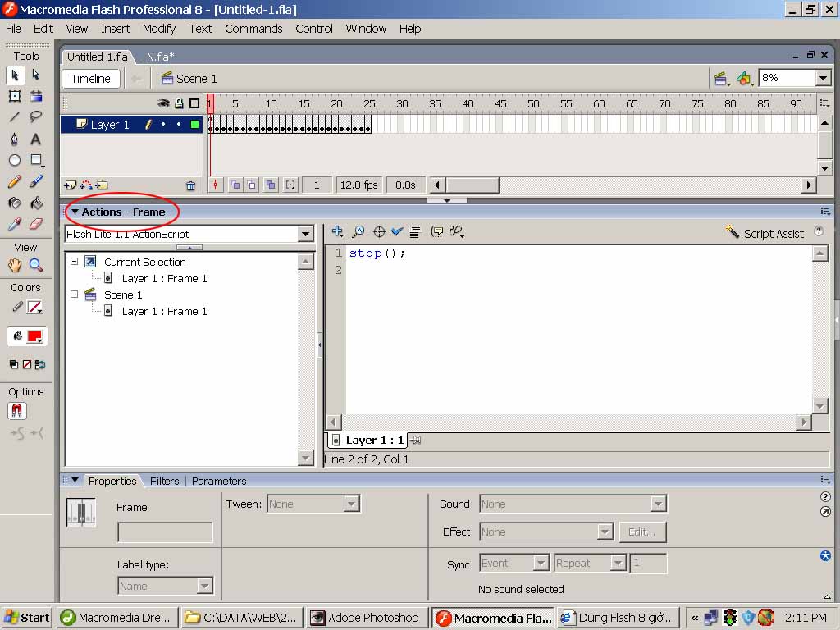The width and height of the screenshot is (840, 630).
Task: Open the Modify menu
Action: pyautogui.click(x=159, y=29)
